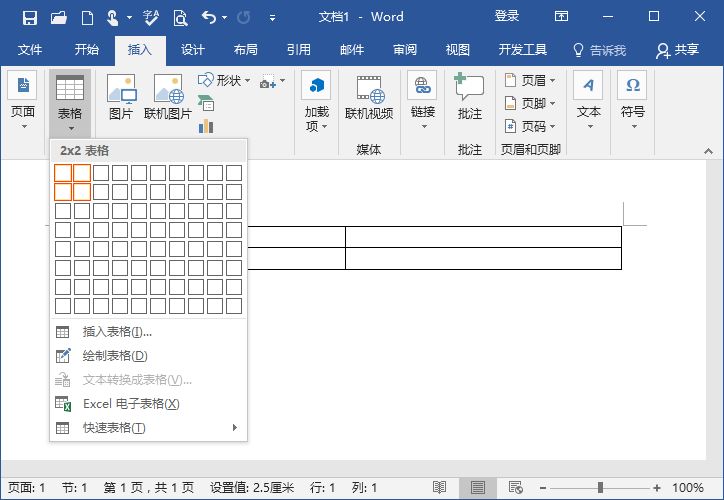Select Insert Table (插入表格) menu entry
The height and width of the screenshot is (500, 724).
(x=117, y=332)
